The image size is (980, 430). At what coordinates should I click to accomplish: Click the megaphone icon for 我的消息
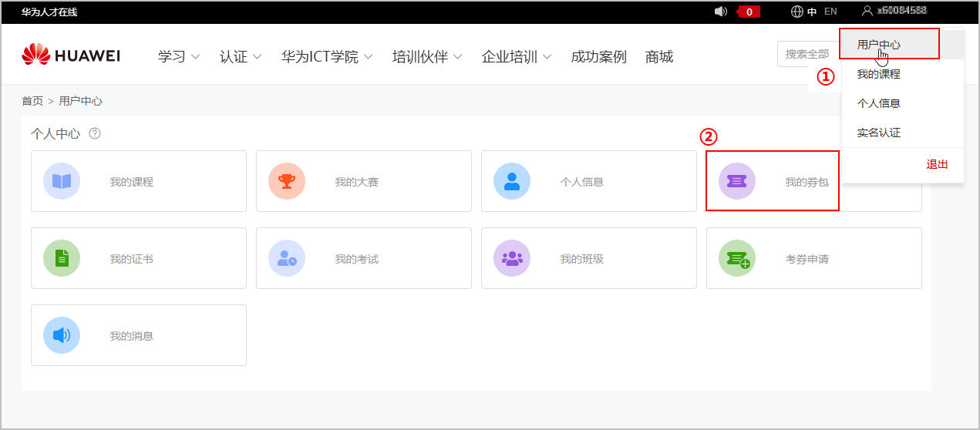point(62,335)
